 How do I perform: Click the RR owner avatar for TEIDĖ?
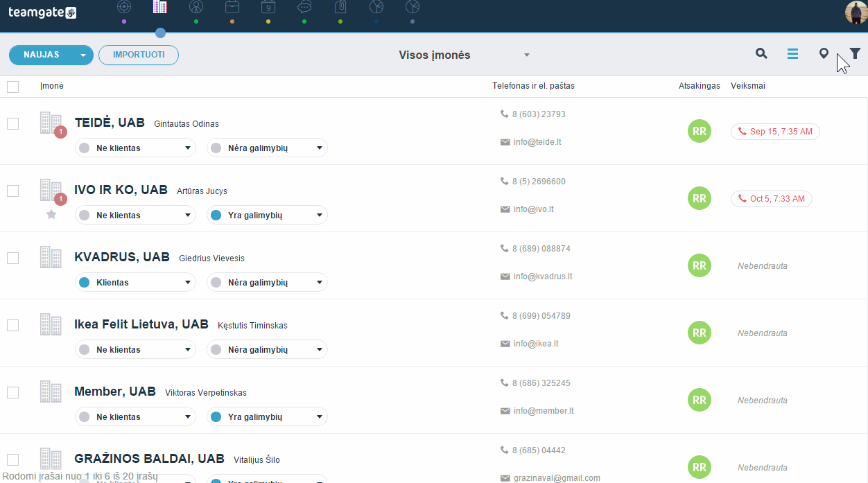click(700, 131)
